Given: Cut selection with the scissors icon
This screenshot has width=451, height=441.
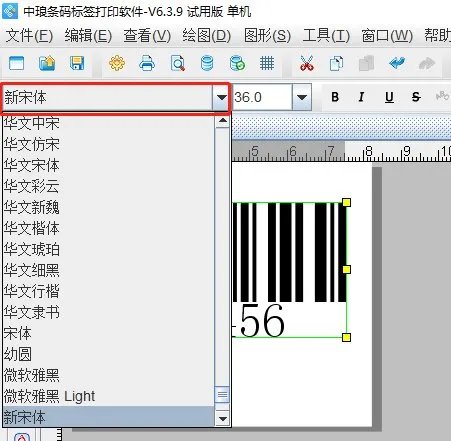Looking at the screenshot, I should 307,63.
